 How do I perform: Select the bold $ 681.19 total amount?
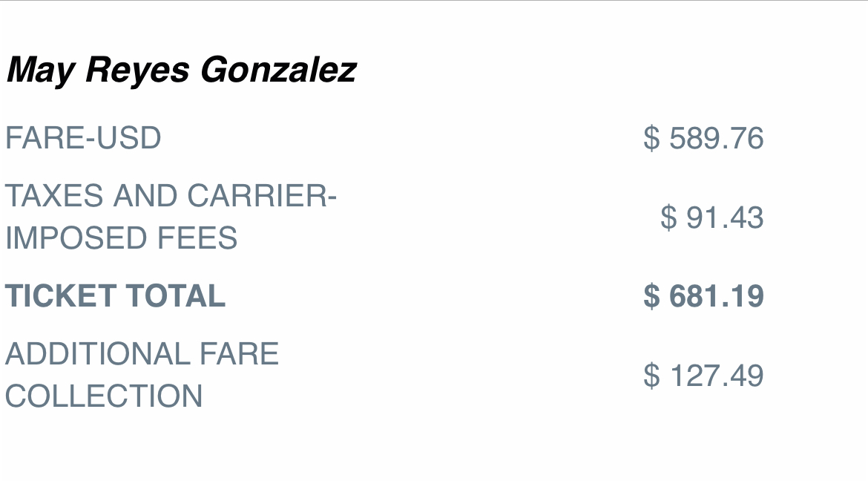tap(703, 295)
